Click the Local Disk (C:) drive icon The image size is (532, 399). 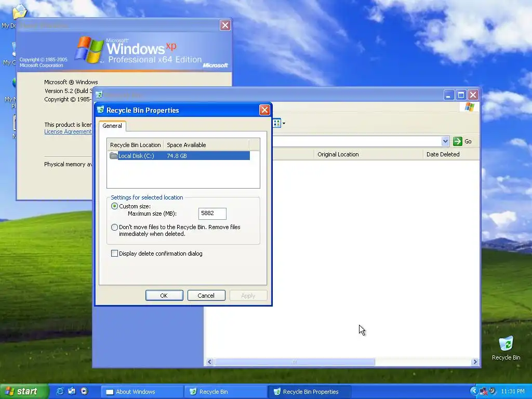click(x=114, y=156)
